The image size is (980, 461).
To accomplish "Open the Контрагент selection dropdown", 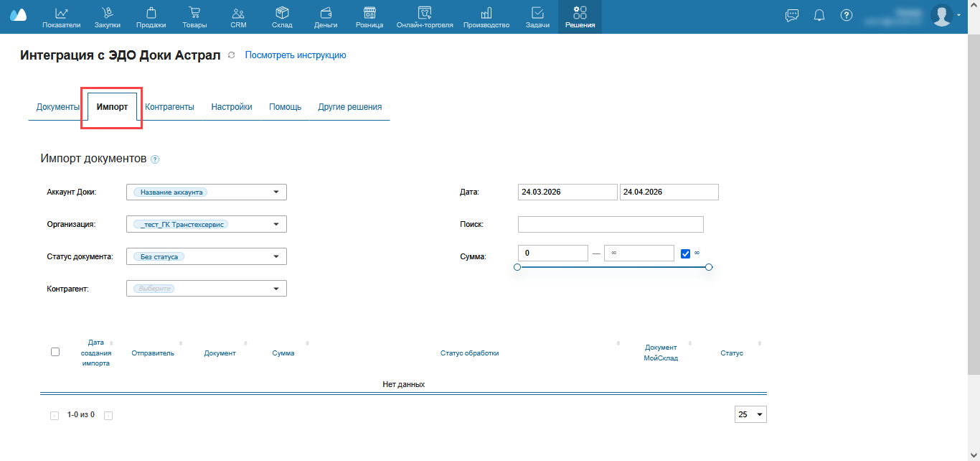I will [276, 289].
